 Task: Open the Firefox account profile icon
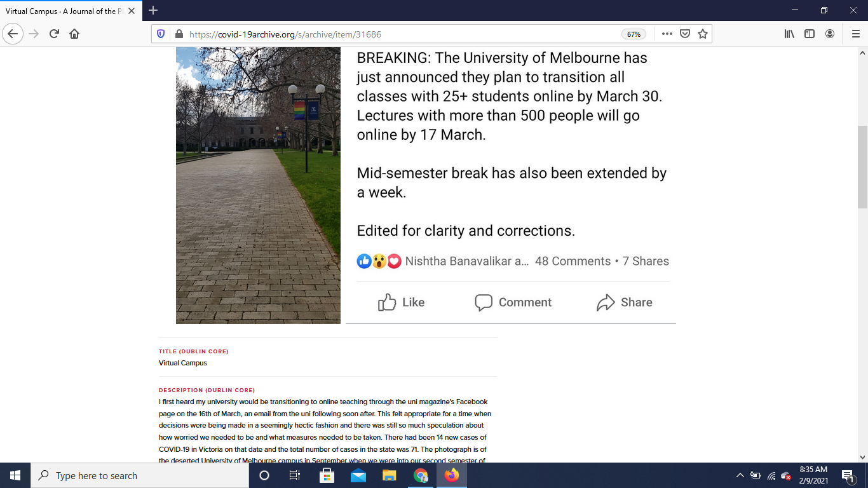pos(830,34)
